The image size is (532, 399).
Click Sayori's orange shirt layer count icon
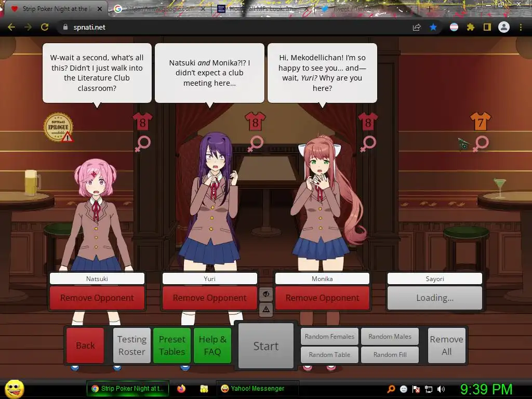pyautogui.click(x=481, y=122)
